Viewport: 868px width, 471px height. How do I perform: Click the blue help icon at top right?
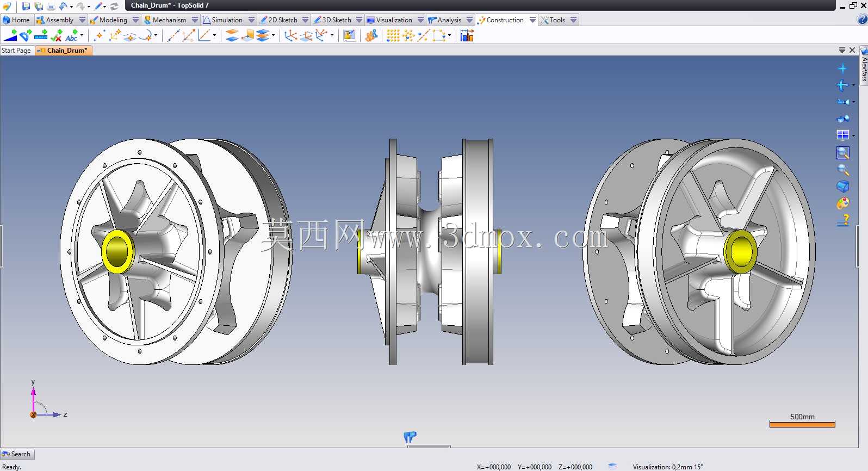click(862, 20)
